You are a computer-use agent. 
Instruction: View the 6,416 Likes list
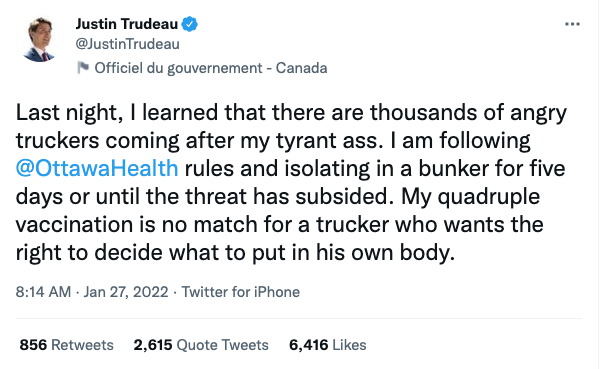(x=328, y=345)
